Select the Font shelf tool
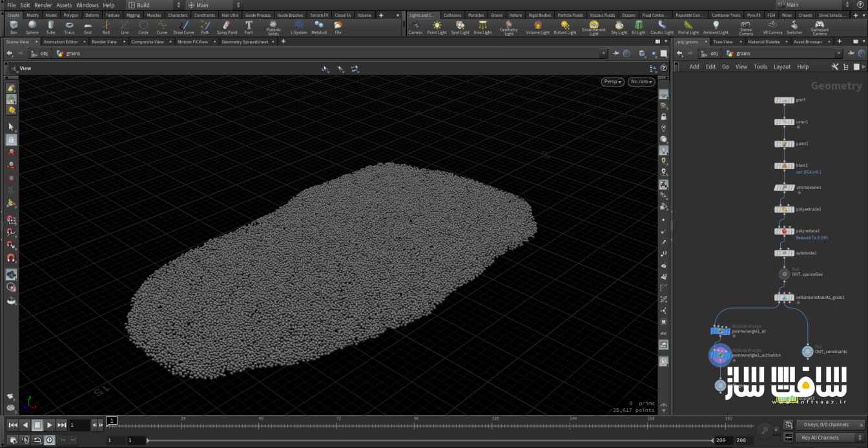The height and width of the screenshot is (448, 868). click(x=249, y=27)
